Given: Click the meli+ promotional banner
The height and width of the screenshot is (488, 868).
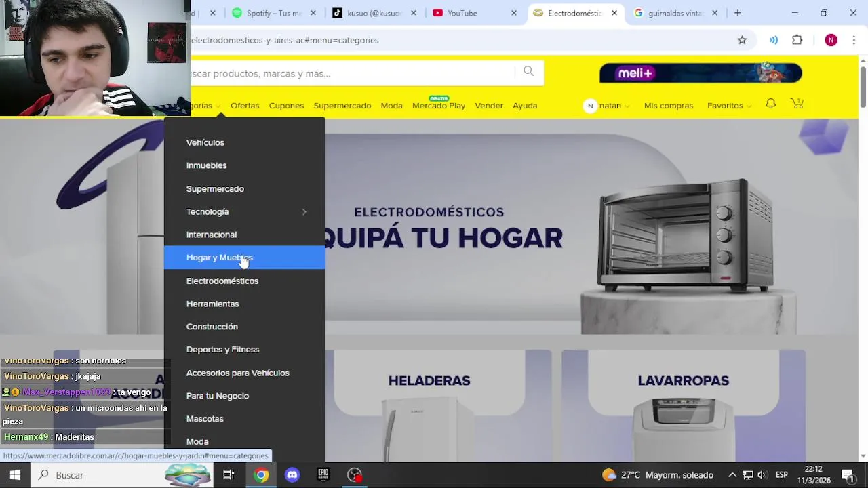Looking at the screenshot, I should 701,73.
